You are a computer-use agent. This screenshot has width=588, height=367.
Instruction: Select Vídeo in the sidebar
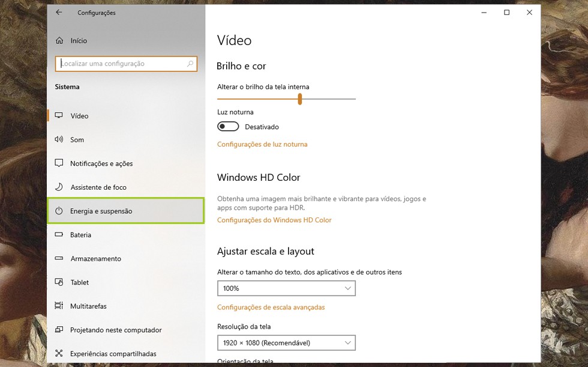[126, 116]
